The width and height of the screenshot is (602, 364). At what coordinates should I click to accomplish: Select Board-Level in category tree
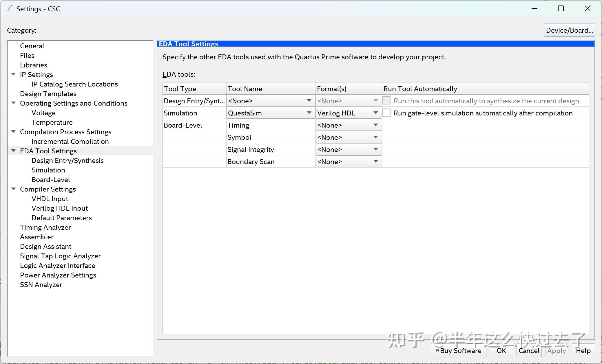(x=51, y=179)
